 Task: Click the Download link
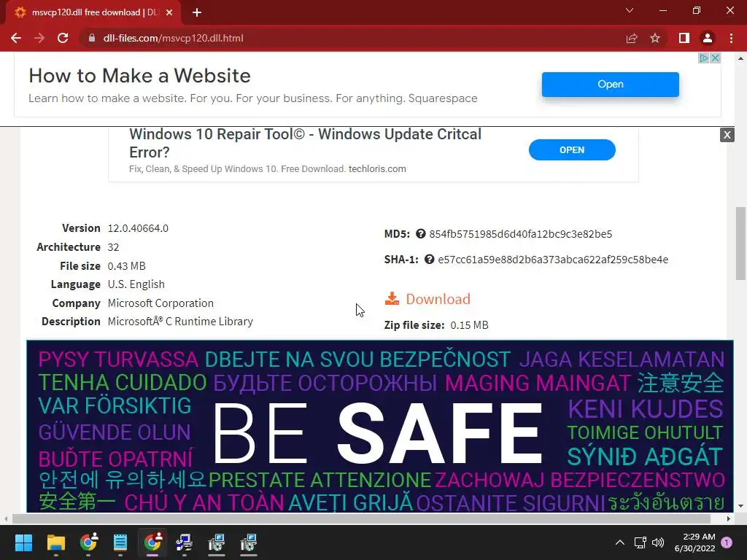click(x=438, y=299)
